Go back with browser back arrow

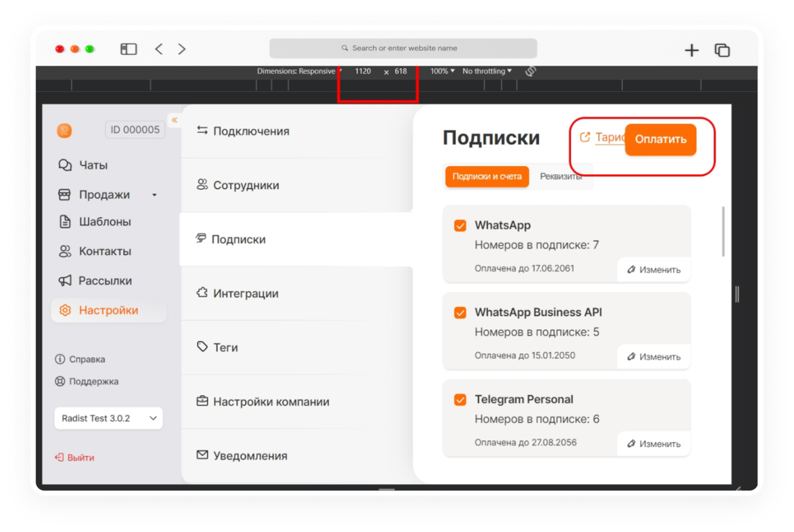click(159, 49)
